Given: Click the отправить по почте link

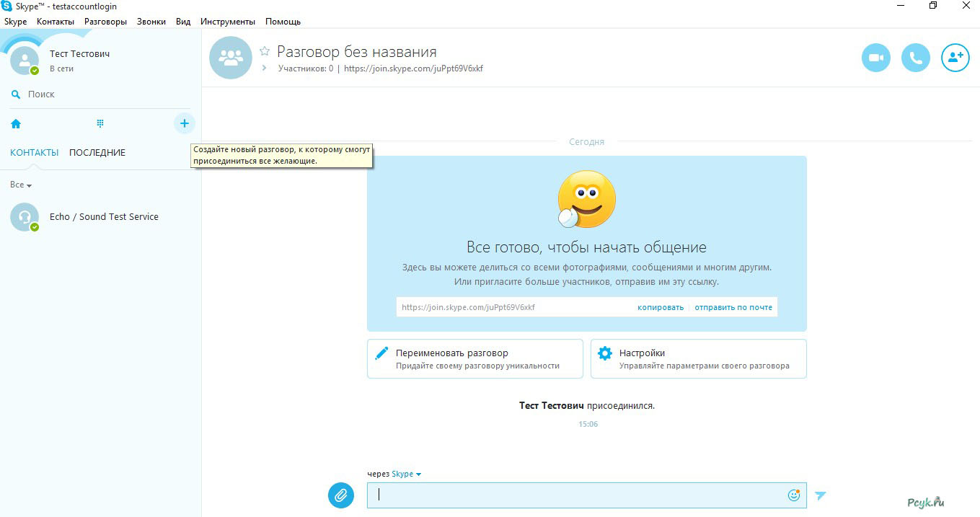Looking at the screenshot, I should tap(733, 307).
